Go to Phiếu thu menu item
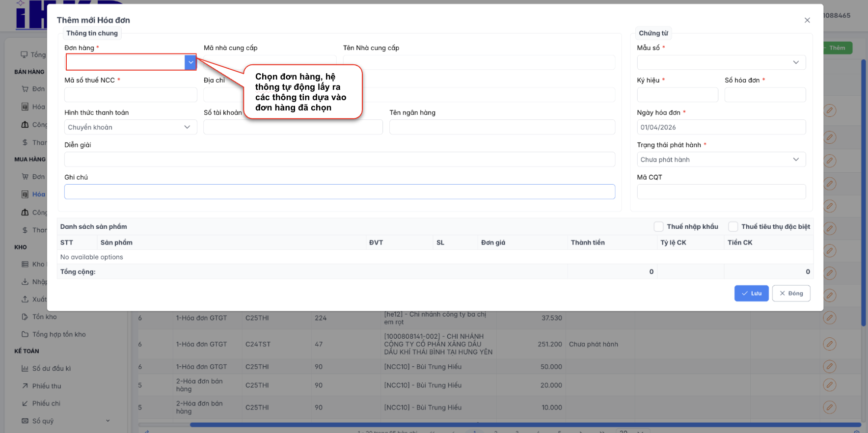Screen dimensions: 868x433 [47, 386]
